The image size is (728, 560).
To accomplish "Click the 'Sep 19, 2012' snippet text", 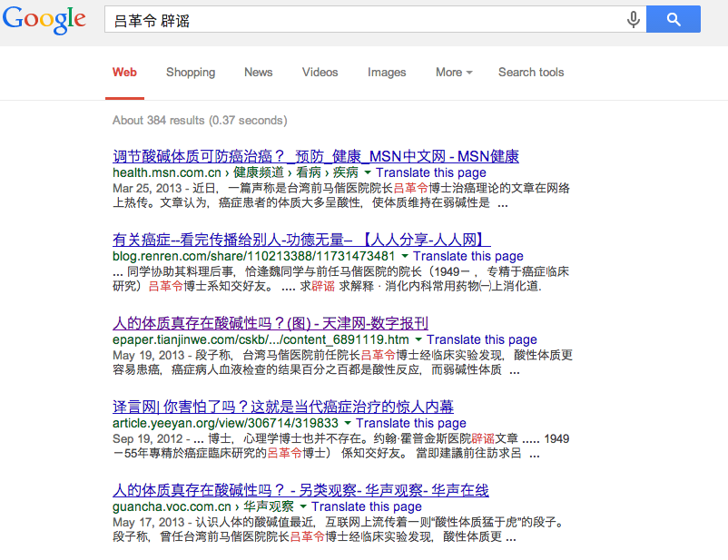I will coord(148,439).
